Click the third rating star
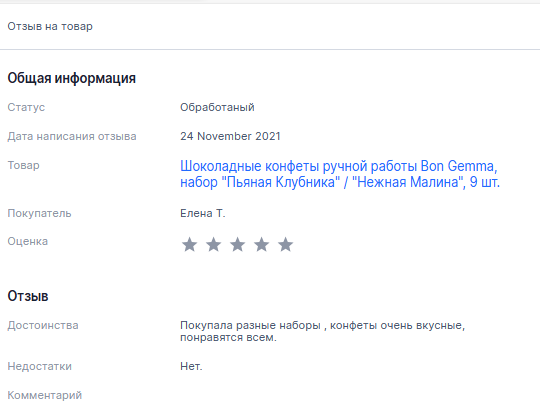 (x=238, y=245)
